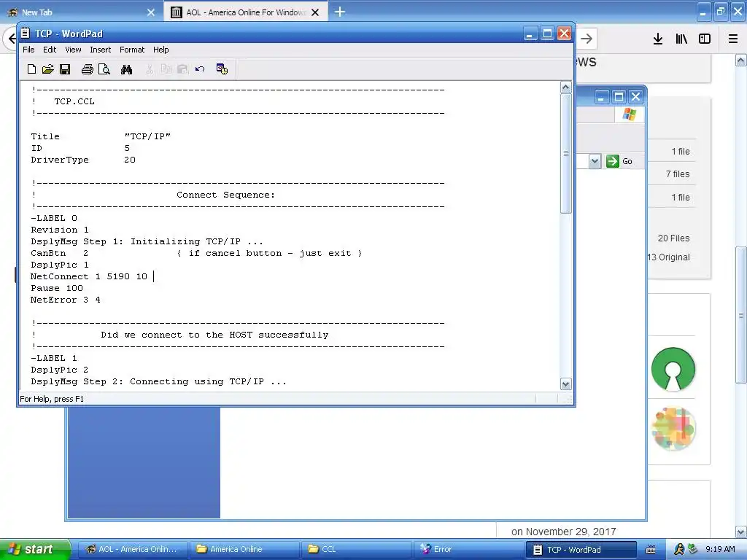Switch to Error taskbar button
Image resolution: width=747 pixels, height=560 pixels.
point(468,549)
